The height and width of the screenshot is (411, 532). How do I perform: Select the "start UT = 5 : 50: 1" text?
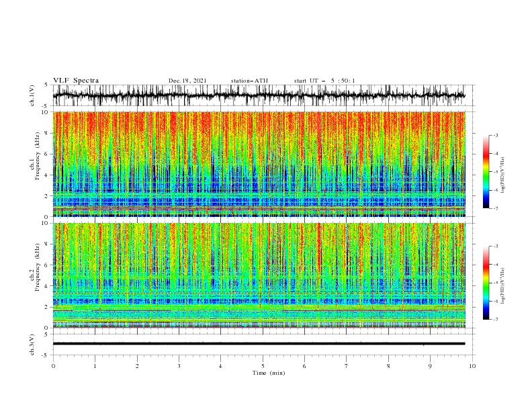tap(324, 81)
